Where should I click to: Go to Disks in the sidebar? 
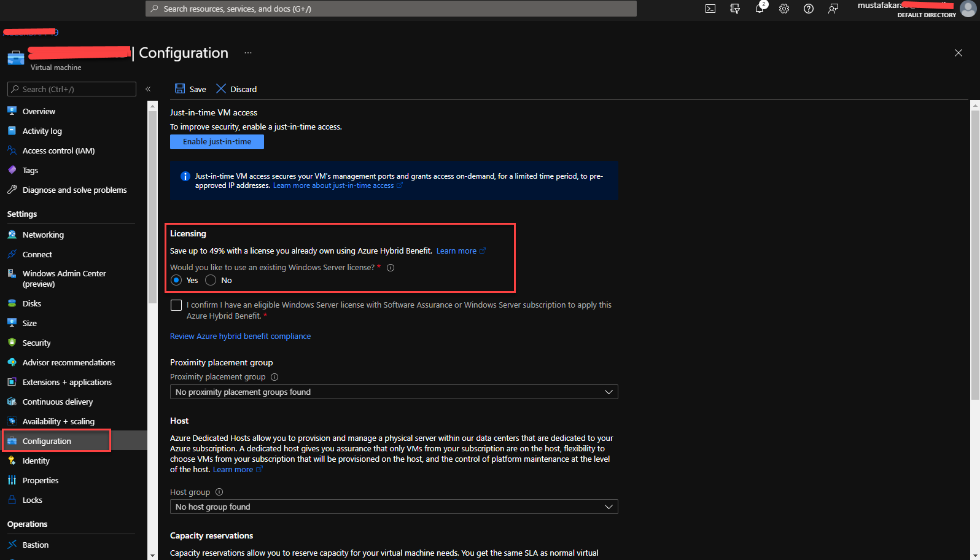click(x=32, y=303)
